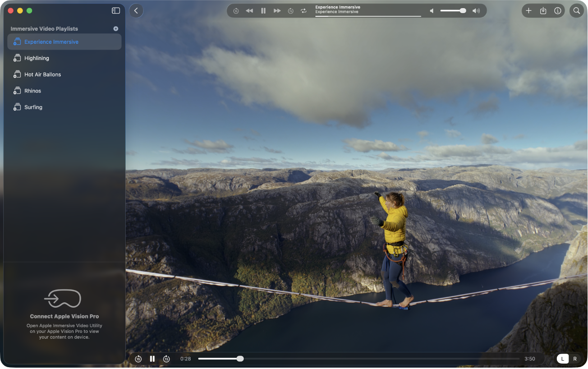Add a new Immersive Video Playlist
This screenshot has width=588, height=369.
pyautogui.click(x=115, y=28)
